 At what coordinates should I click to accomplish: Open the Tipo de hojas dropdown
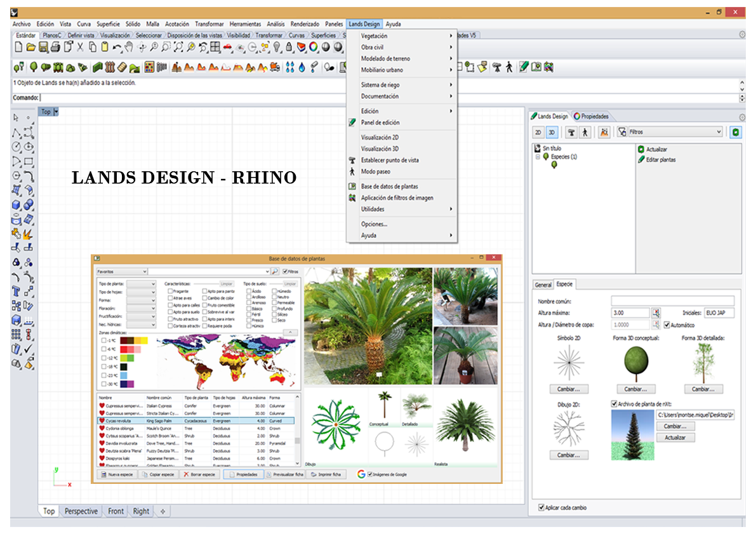[x=142, y=292]
